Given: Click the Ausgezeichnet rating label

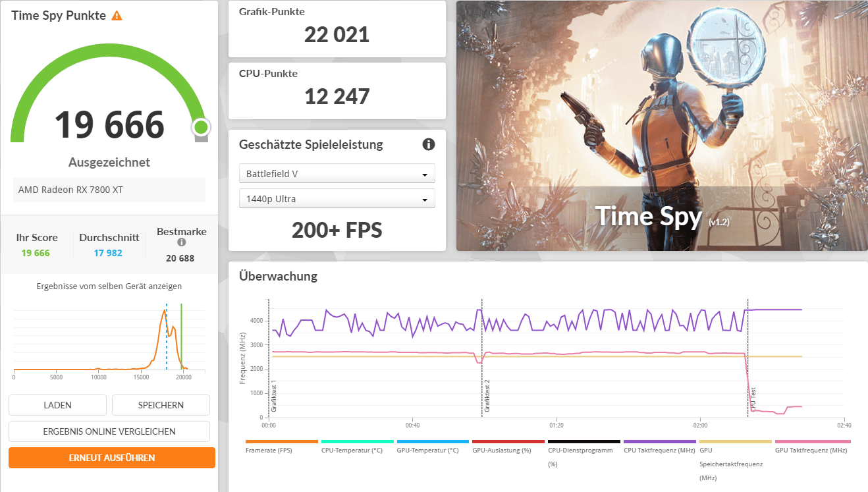Looking at the screenshot, I should click(x=109, y=162).
